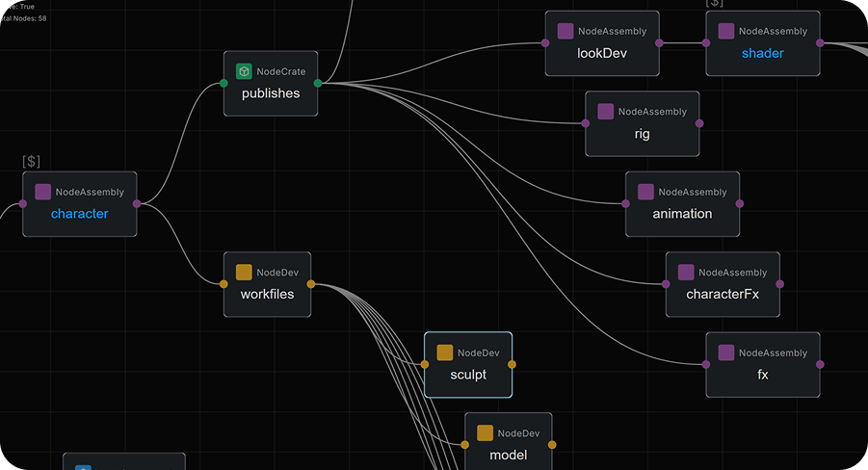This screenshot has height=470, width=868.
Task: Click the purple icon on rig node
Action: click(606, 112)
